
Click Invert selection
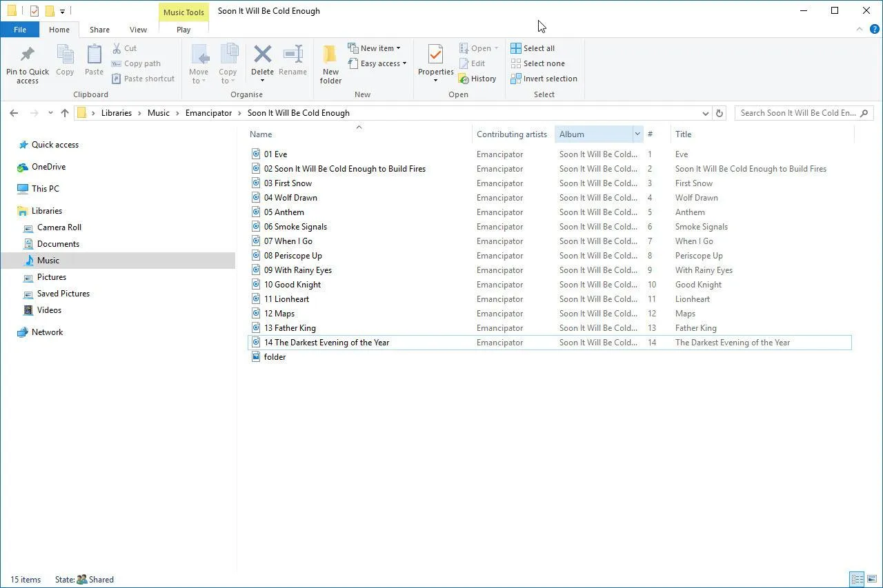(544, 79)
